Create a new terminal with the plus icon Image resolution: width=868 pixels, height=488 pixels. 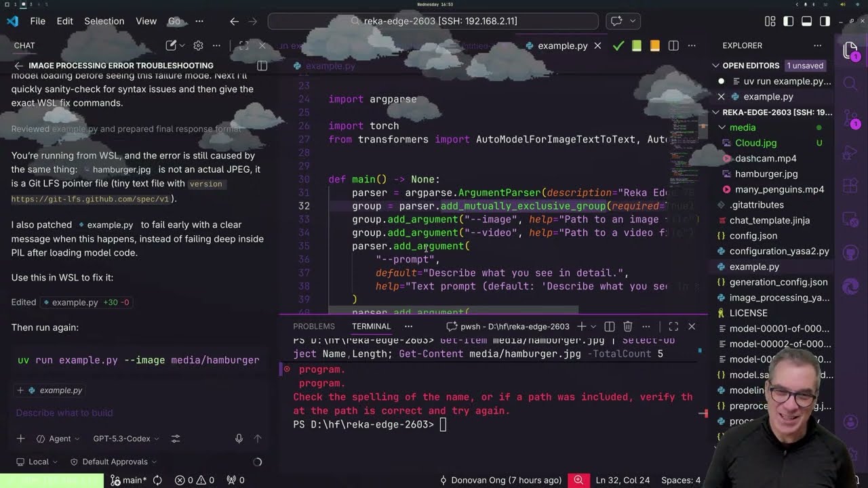click(x=581, y=327)
